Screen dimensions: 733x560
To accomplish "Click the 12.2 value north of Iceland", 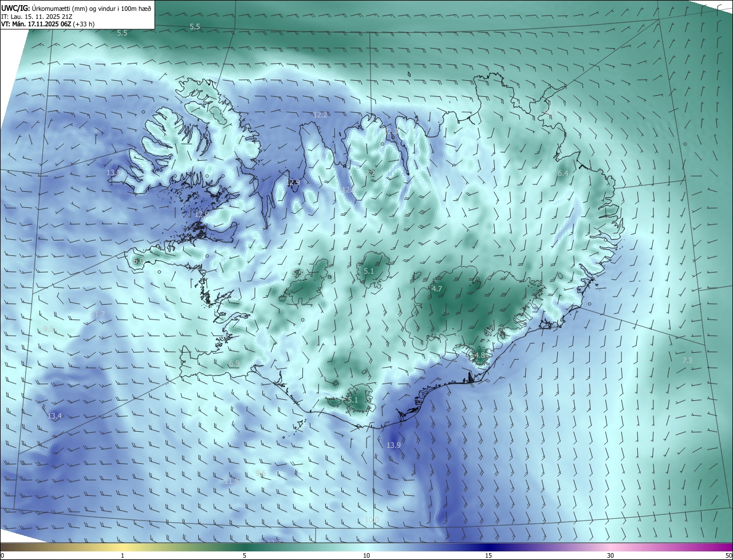I will [320, 115].
